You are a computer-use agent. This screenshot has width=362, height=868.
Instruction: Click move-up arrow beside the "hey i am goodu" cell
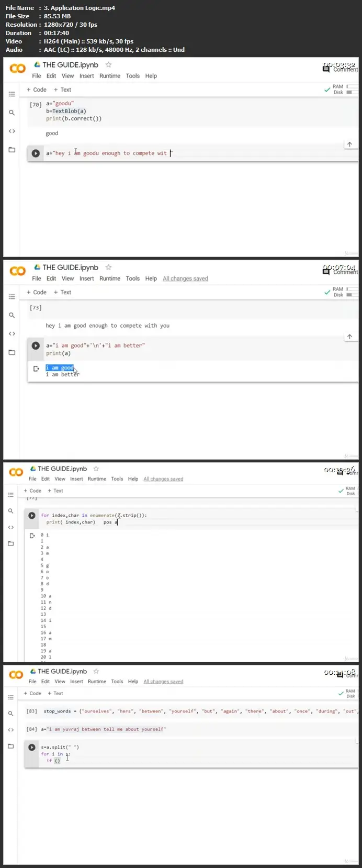349,144
